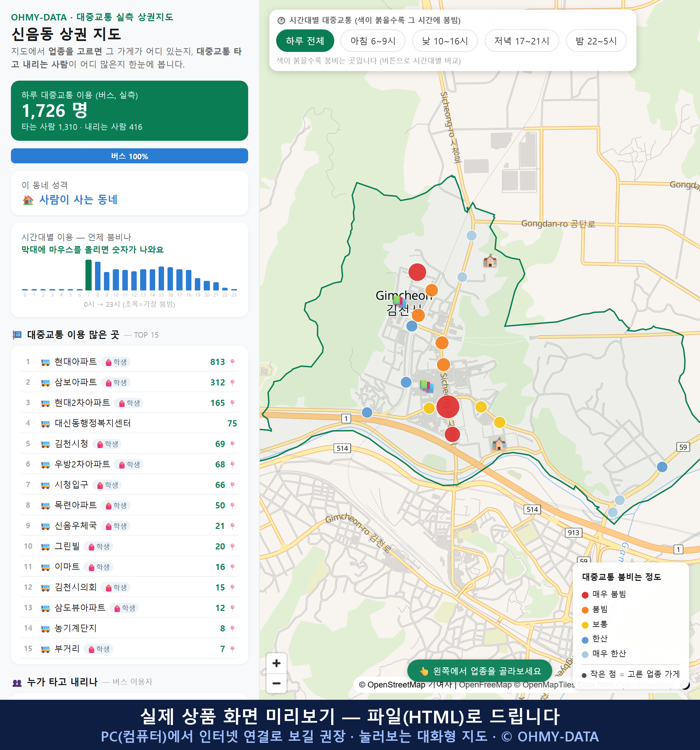Screen dimensions: 700x750
Task: Select the 하루 전체 time filter
Action: [305, 41]
